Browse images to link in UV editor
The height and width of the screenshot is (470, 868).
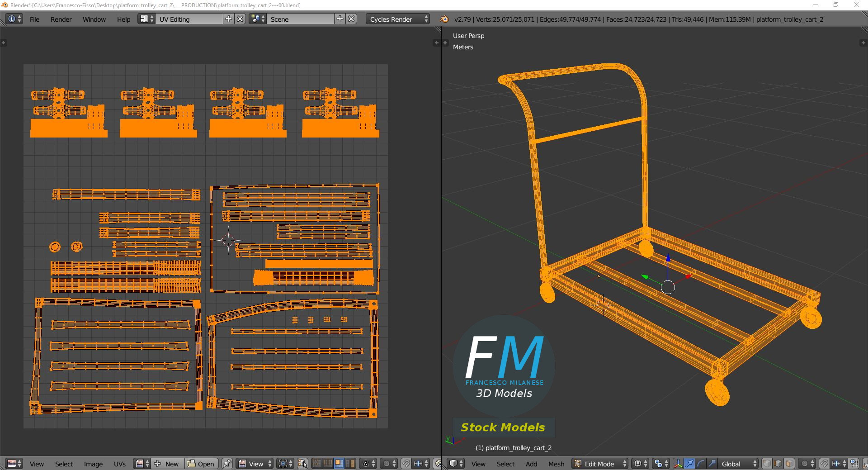click(142, 464)
